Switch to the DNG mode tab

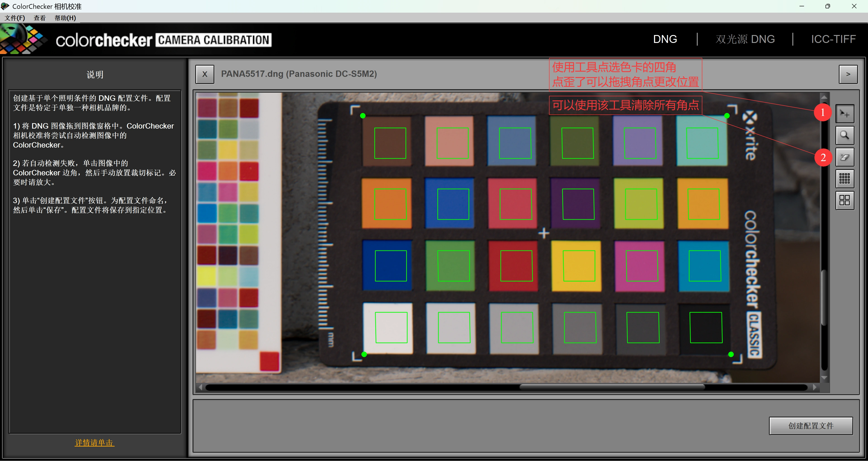[x=665, y=39]
